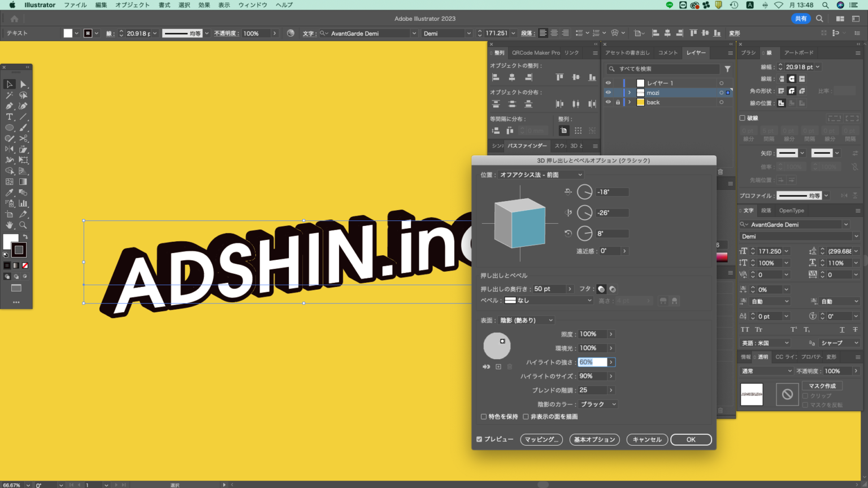
Task: Open 陰影のカラー dropdown ブラック
Action: pyautogui.click(x=598, y=404)
